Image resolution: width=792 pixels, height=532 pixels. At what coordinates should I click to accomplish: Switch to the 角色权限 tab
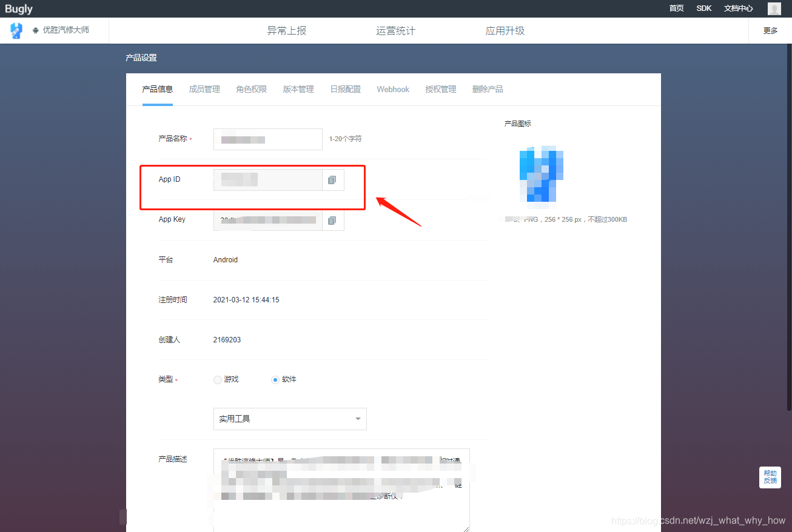click(x=252, y=89)
